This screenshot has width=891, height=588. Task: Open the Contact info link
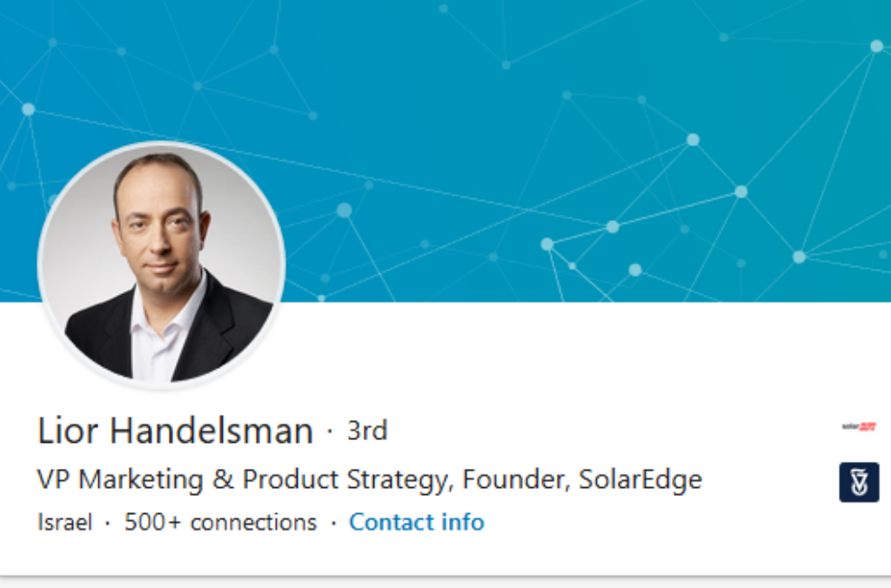417,522
